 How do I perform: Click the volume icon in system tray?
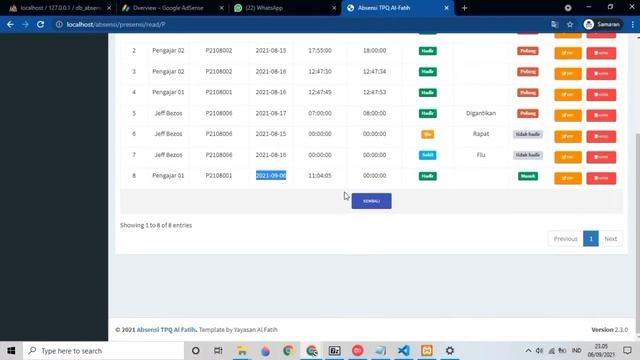pyautogui.click(x=540, y=351)
